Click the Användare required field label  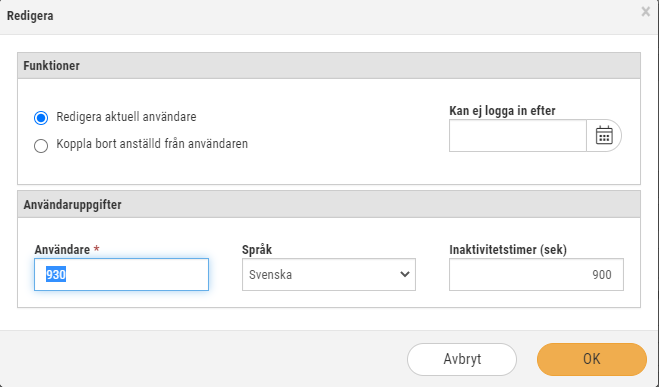coord(67,250)
